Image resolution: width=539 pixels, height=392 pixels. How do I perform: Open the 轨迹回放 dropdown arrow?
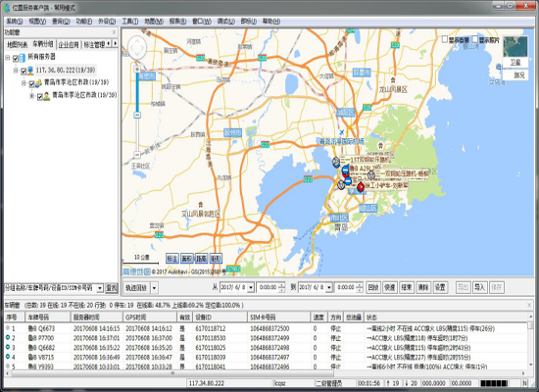point(154,288)
